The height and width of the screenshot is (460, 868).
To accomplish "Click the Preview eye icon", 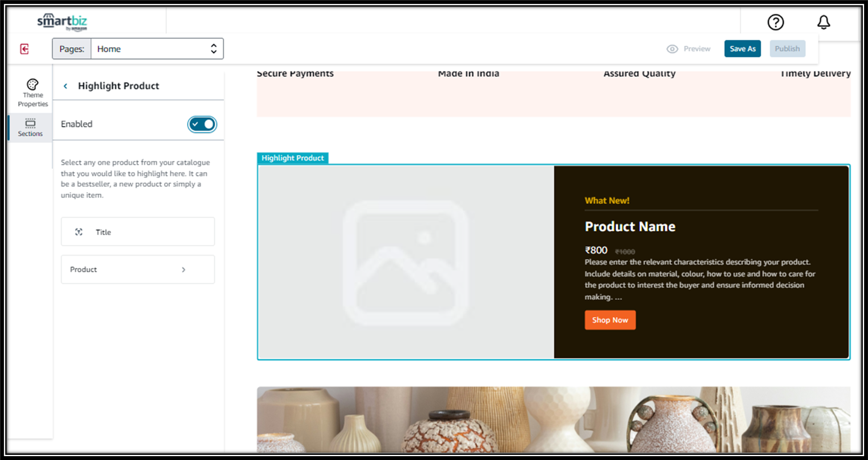I will click(672, 49).
